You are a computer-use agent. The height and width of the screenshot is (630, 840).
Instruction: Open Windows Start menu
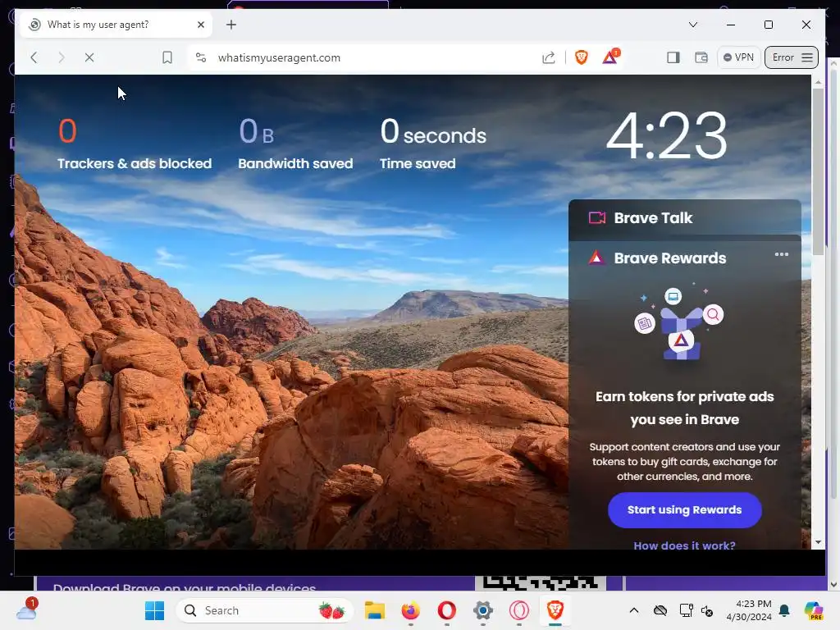pos(155,610)
